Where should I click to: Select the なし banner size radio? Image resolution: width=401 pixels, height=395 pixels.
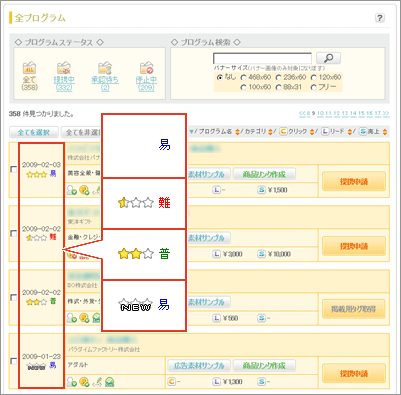click(x=220, y=77)
